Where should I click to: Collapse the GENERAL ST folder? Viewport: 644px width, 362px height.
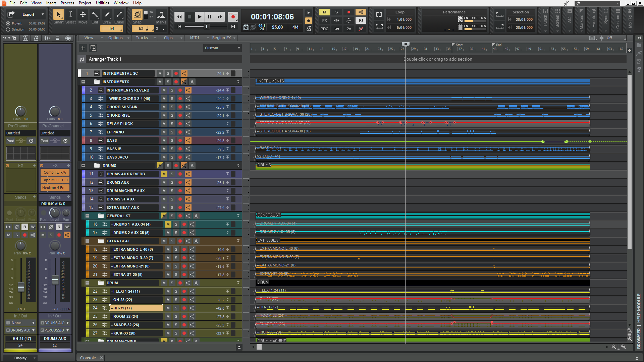tap(87, 216)
